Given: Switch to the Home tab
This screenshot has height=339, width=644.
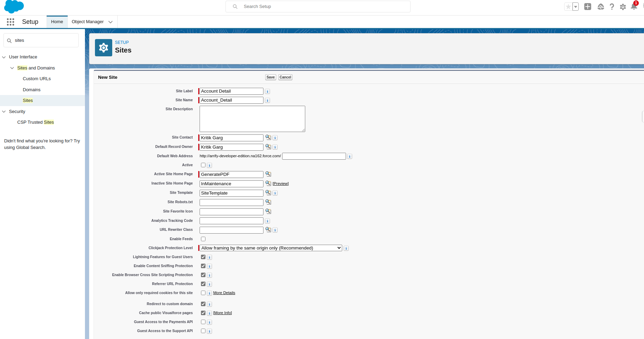Looking at the screenshot, I should tap(57, 22).
